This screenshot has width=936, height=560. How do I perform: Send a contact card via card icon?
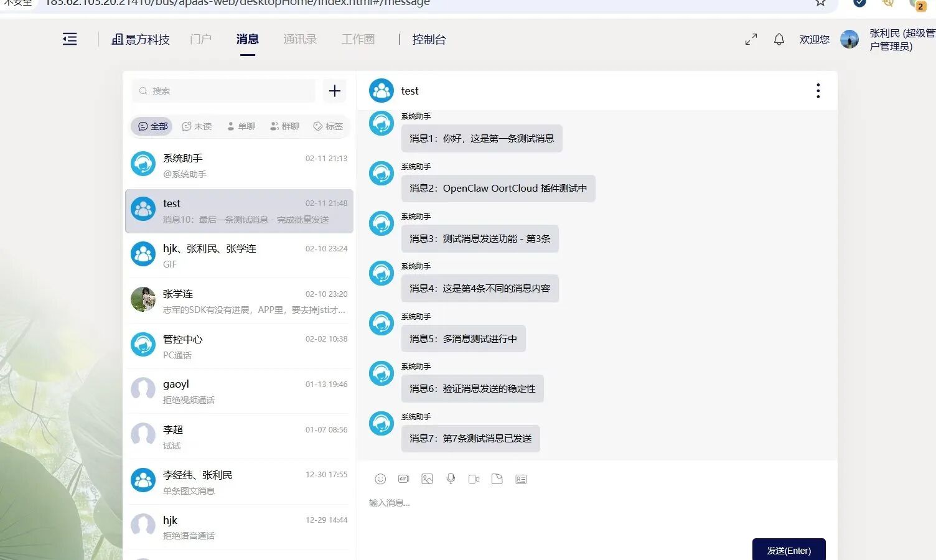click(x=521, y=478)
